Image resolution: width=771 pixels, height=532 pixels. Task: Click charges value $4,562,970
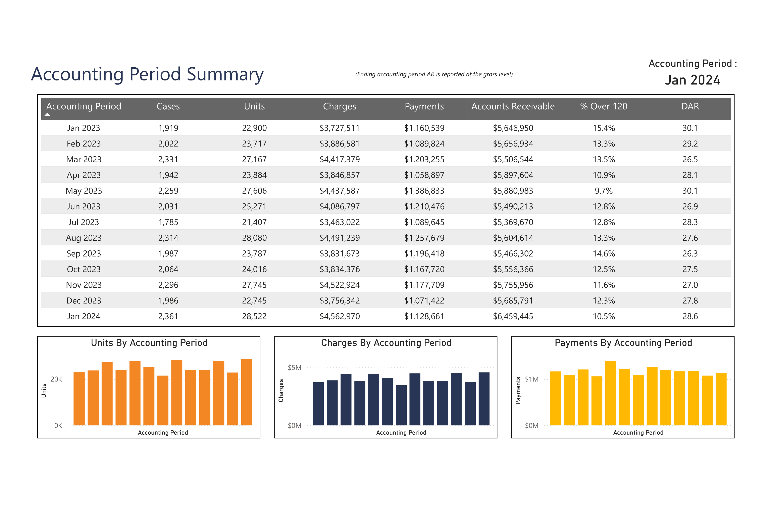pyautogui.click(x=340, y=316)
